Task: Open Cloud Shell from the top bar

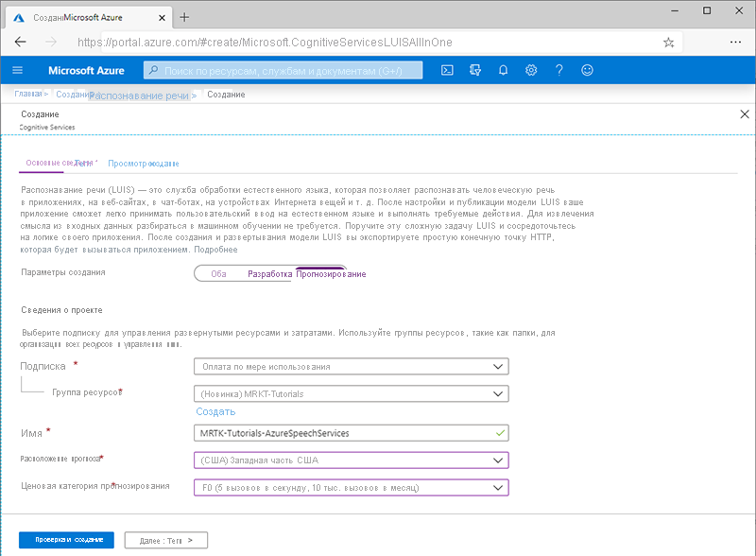Action: [447, 71]
